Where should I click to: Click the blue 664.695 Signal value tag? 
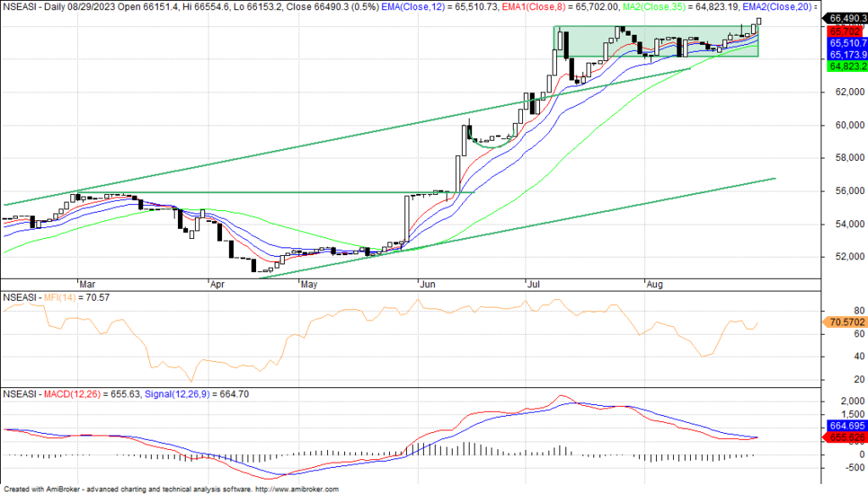[x=843, y=425]
